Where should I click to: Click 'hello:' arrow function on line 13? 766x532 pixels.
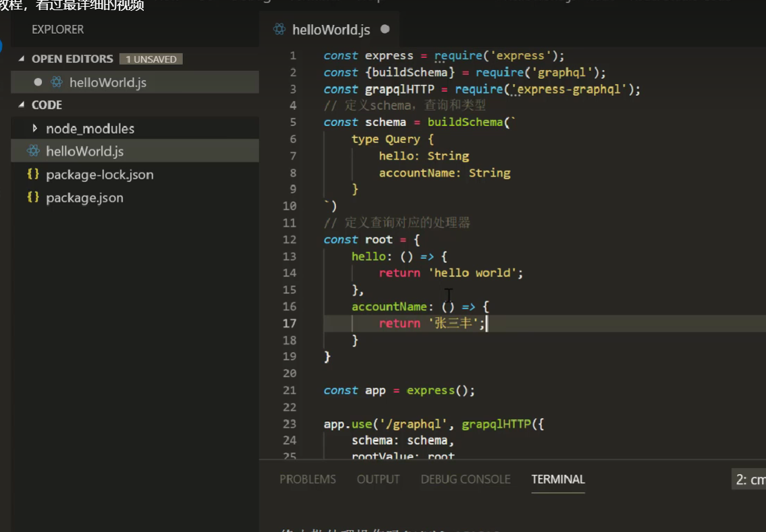pos(399,256)
